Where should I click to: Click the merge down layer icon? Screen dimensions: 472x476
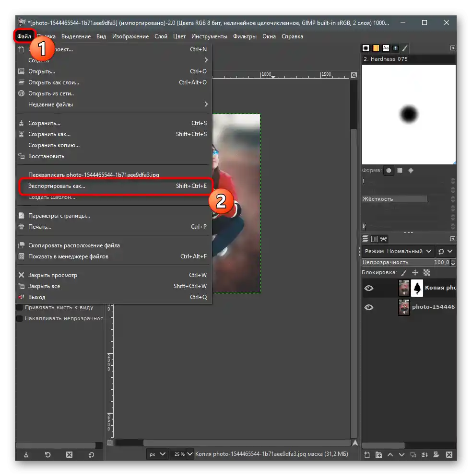(x=425, y=454)
